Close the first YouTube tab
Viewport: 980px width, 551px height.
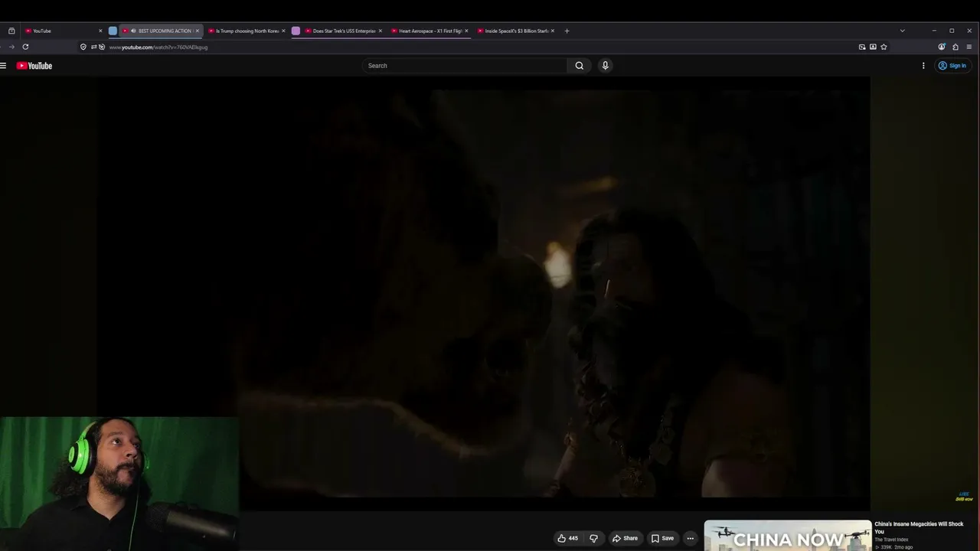(x=100, y=31)
